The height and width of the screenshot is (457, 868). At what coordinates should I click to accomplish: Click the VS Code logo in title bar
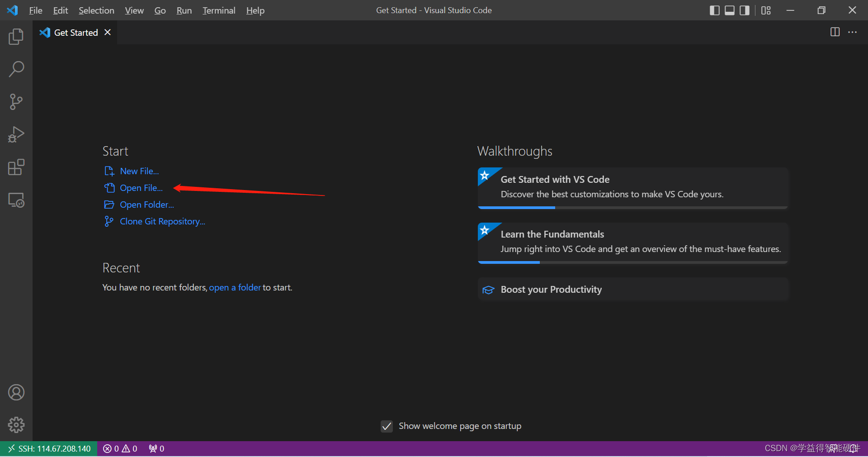pos(13,10)
